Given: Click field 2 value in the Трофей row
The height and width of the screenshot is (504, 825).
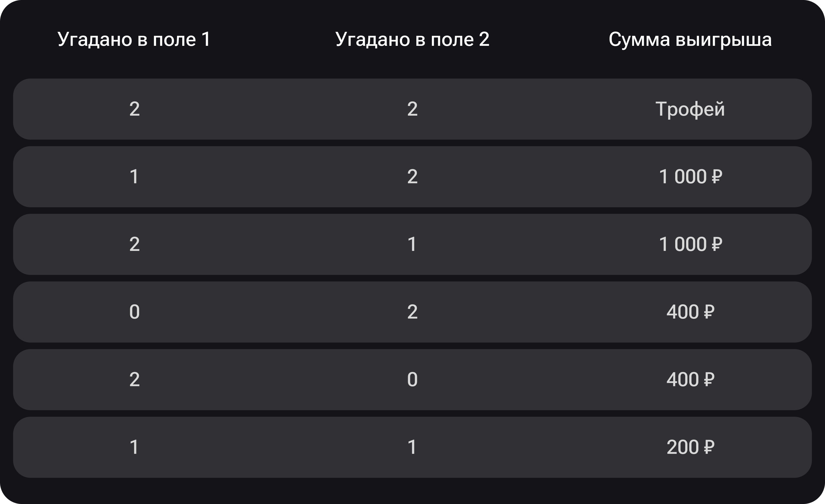Looking at the screenshot, I should pyautogui.click(x=412, y=109).
